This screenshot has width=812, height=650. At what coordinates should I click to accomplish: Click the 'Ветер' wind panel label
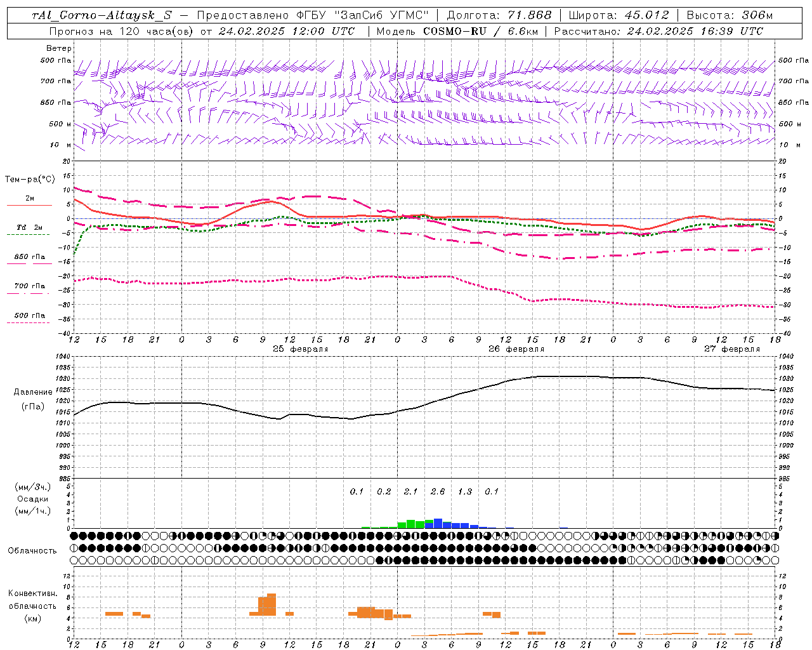59,48
